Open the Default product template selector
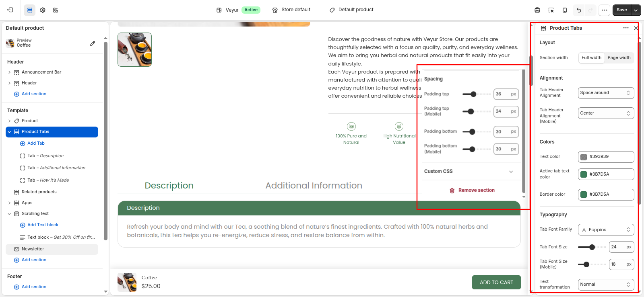Image resolution: width=644 pixels, height=297 pixels. point(351,10)
